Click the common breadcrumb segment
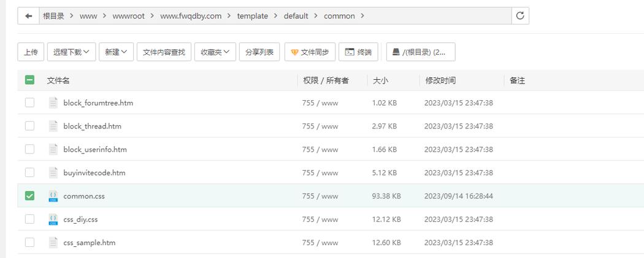 (339, 16)
